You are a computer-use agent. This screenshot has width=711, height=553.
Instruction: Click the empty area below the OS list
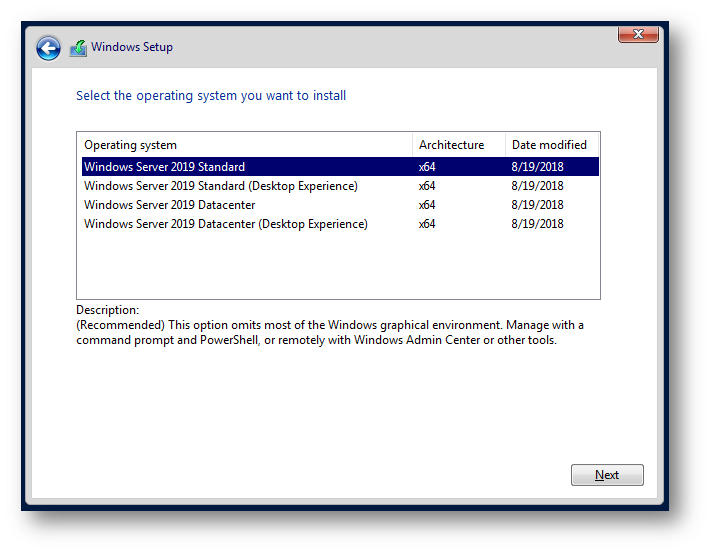(338, 266)
